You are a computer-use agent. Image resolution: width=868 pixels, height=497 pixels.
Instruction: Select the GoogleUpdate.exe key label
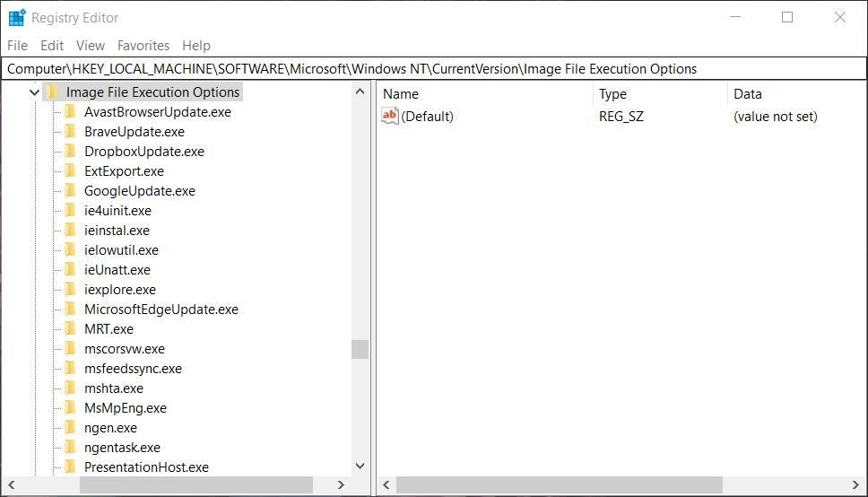pos(140,191)
